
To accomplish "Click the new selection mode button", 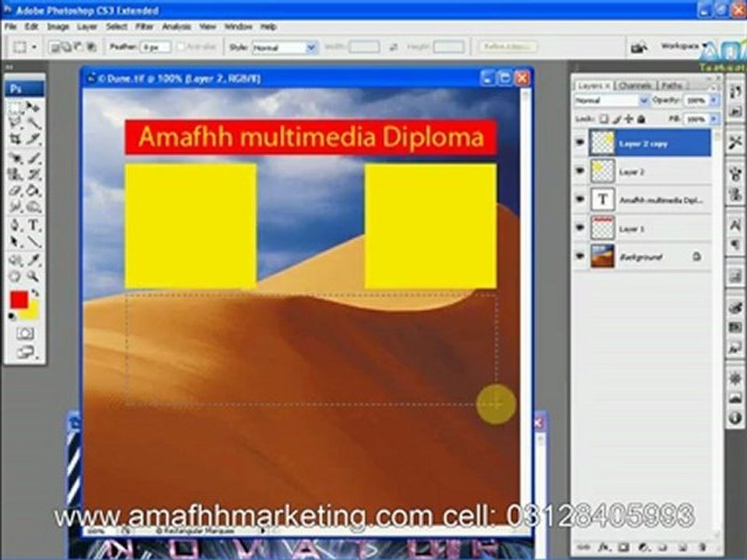I will tap(54, 47).
